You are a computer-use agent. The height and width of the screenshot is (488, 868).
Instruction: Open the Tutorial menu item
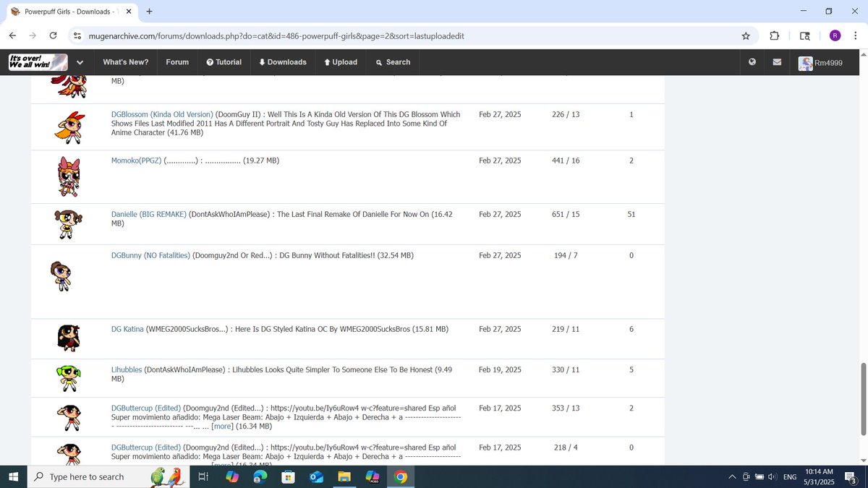(224, 62)
